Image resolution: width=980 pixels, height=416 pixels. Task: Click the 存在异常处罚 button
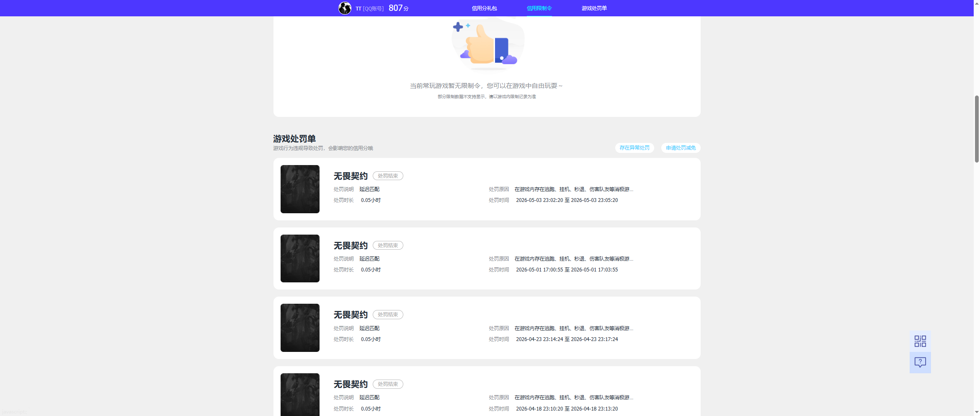[634, 148]
